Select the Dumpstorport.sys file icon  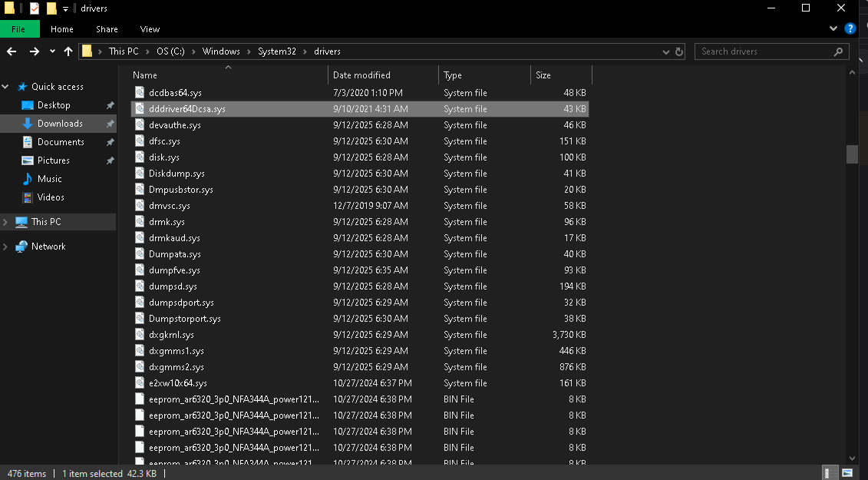pos(140,319)
